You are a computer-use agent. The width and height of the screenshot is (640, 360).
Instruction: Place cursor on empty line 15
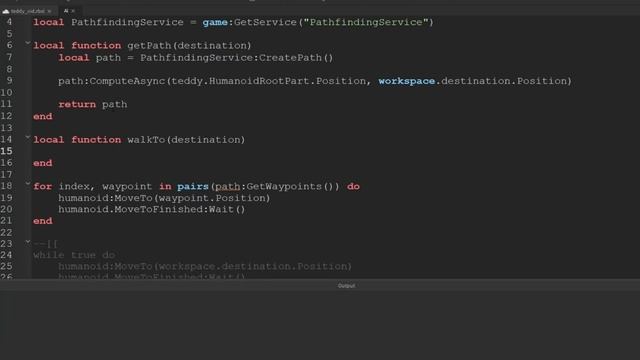point(335,151)
